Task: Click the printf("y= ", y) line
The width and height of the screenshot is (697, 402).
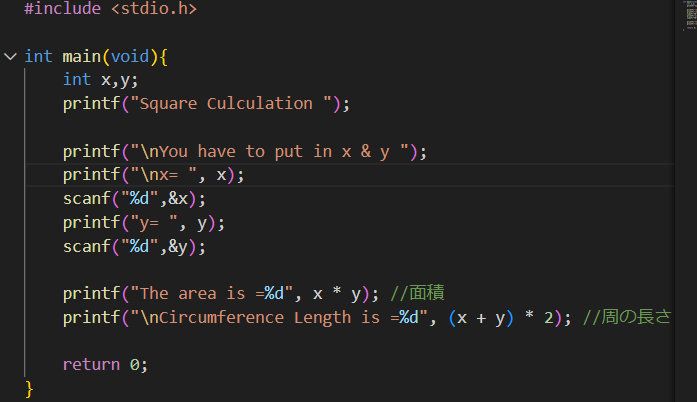Action: click(144, 223)
